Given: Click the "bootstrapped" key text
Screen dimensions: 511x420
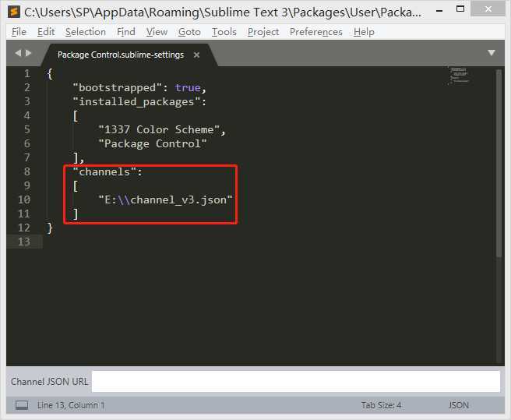Looking at the screenshot, I should click(x=118, y=88).
